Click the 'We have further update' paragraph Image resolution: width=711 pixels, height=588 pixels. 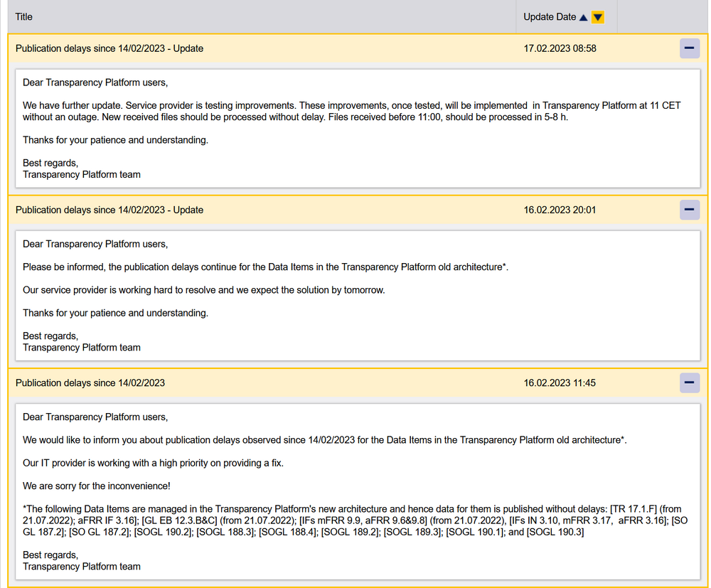pos(351,111)
